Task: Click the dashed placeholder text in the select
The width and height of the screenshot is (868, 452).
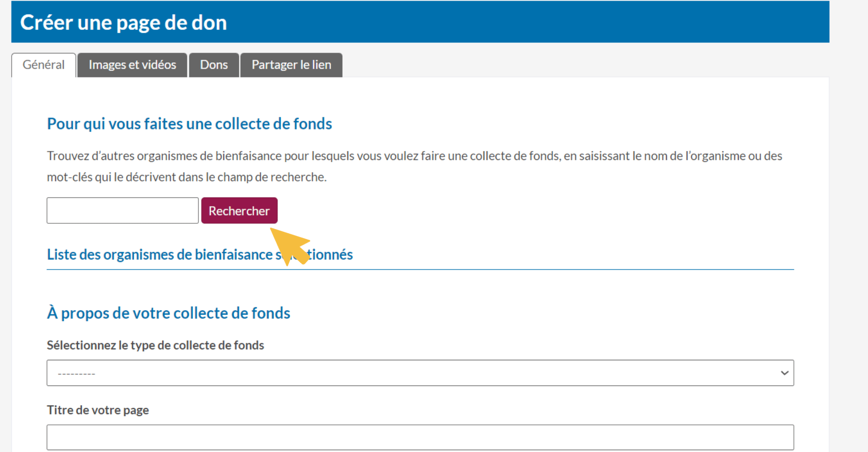Action: point(76,374)
